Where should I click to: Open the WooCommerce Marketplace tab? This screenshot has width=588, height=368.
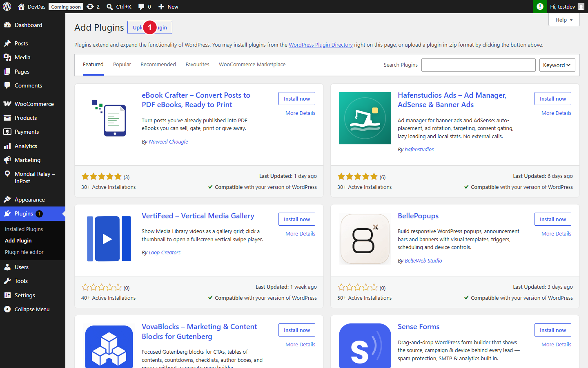click(x=252, y=65)
